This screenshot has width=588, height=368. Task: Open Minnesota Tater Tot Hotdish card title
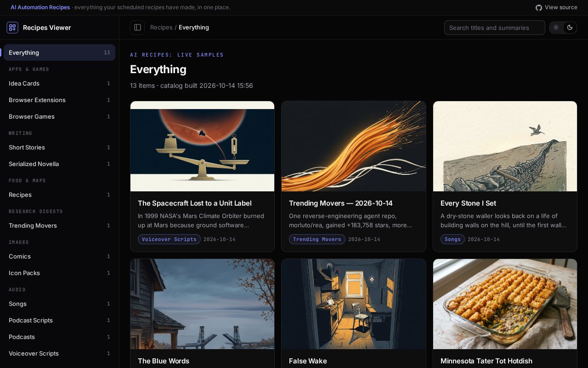click(486, 361)
